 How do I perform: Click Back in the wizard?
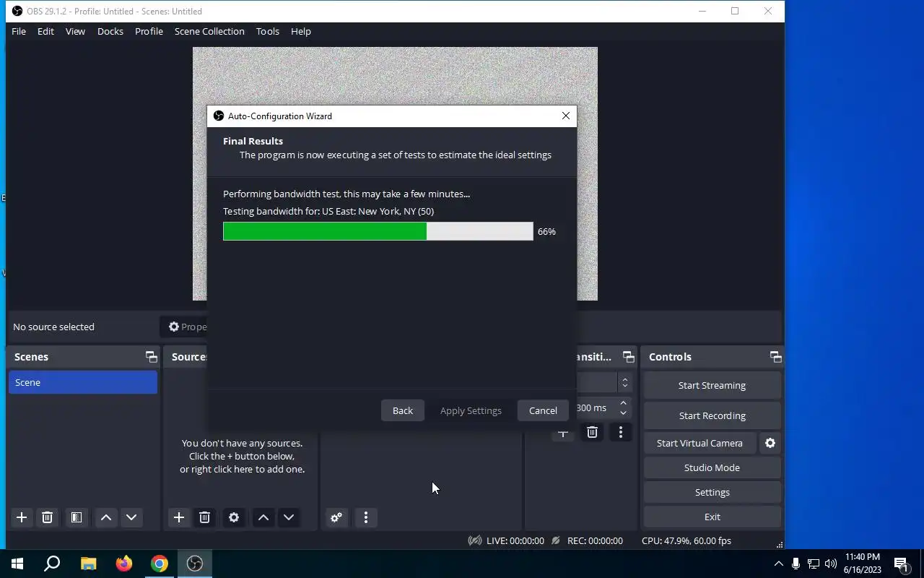(x=403, y=410)
